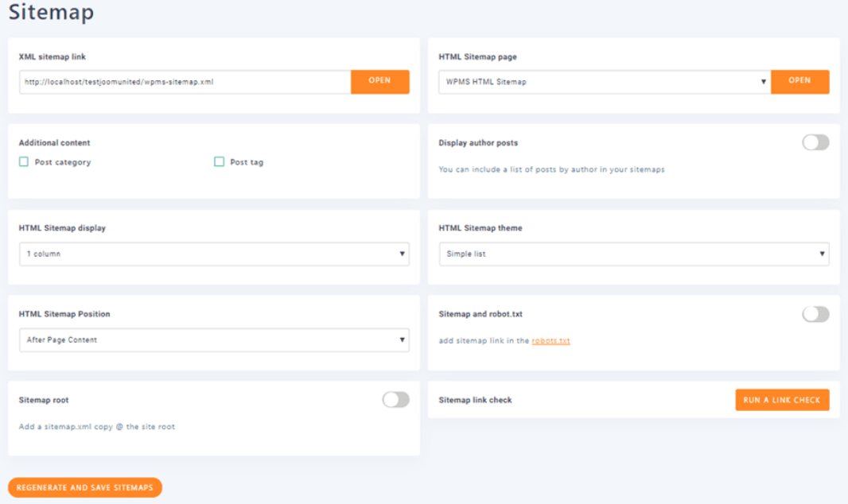Open the HTML Sitemap display column dropdown
Viewport: 848px width, 504px height.
pos(214,254)
